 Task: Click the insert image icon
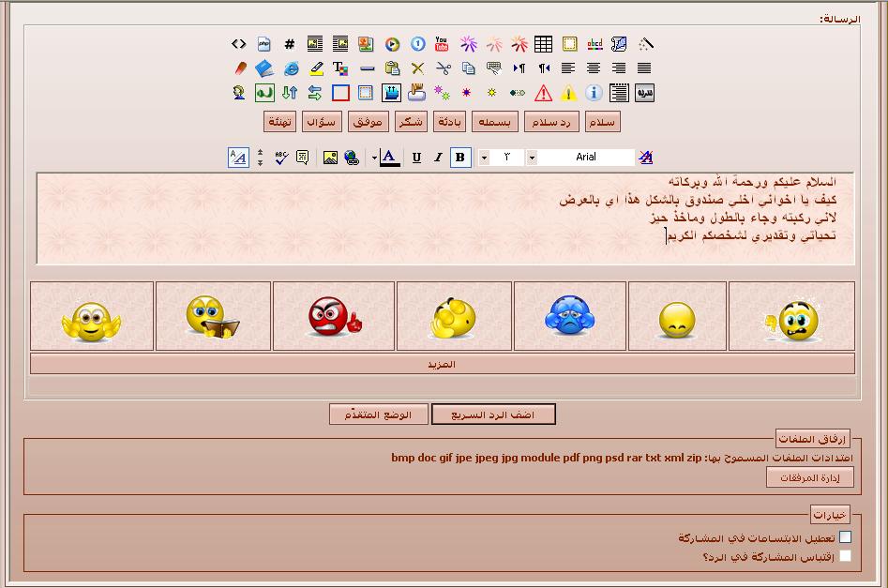330,158
